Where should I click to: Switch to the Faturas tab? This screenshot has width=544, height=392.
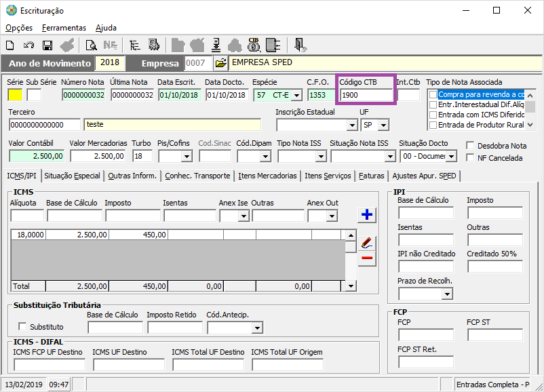click(371, 176)
